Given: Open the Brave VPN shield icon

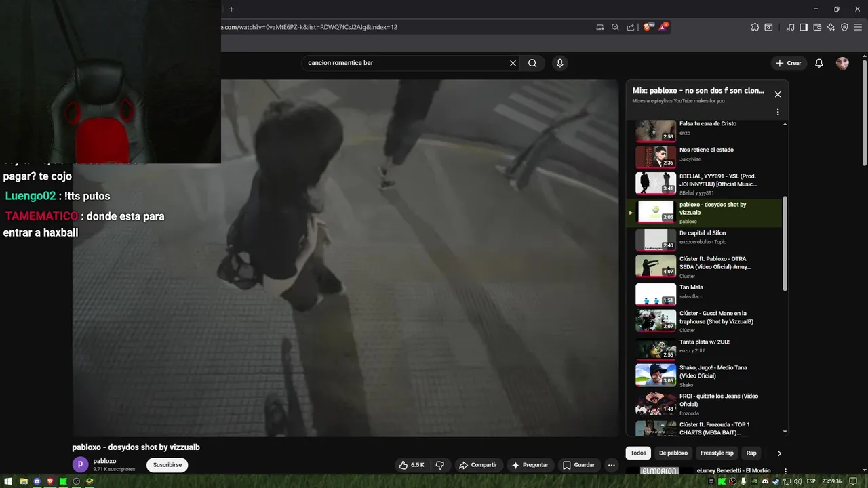Looking at the screenshot, I should tap(844, 27).
